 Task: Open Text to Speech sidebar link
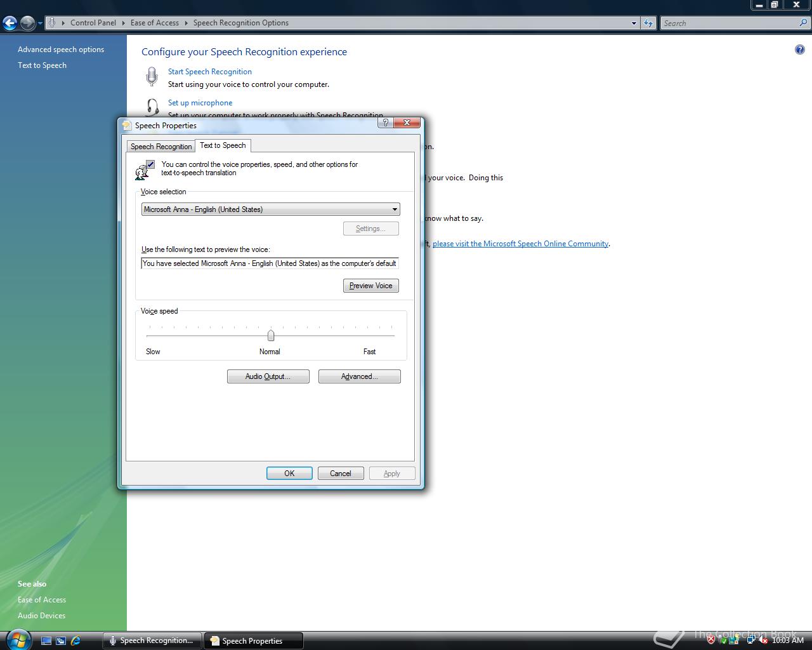(42, 65)
